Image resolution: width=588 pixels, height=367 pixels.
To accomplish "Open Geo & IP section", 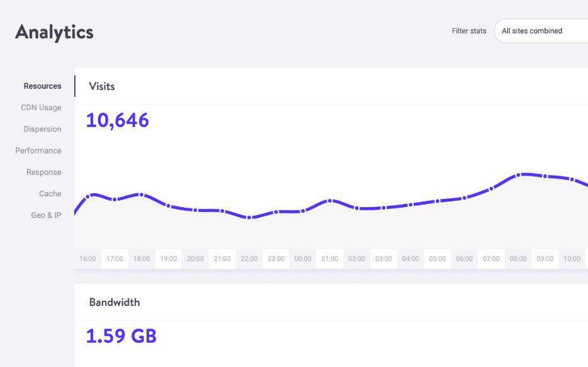I will coord(46,215).
